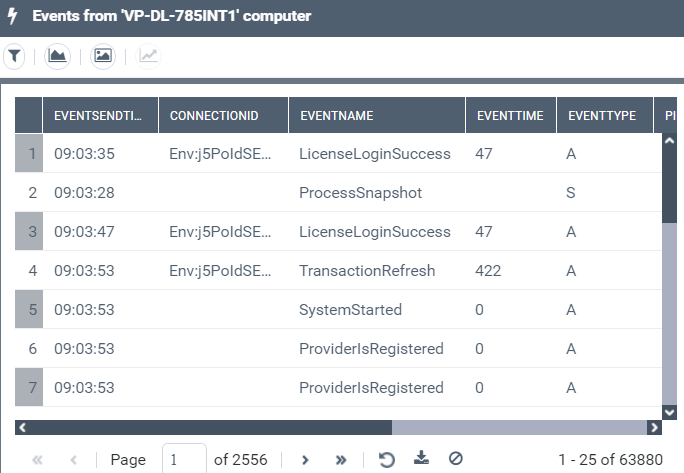Click the grayed-out line chart icon
This screenshot has height=473, width=684.
pos(148,56)
